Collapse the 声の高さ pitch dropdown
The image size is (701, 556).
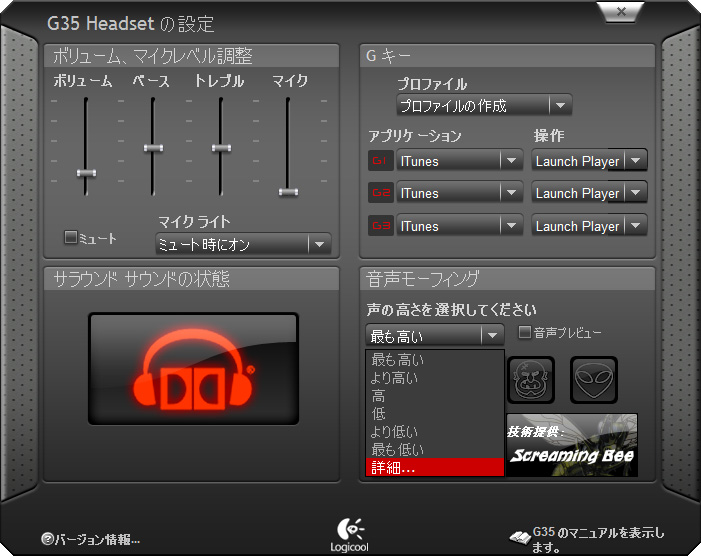435,335
